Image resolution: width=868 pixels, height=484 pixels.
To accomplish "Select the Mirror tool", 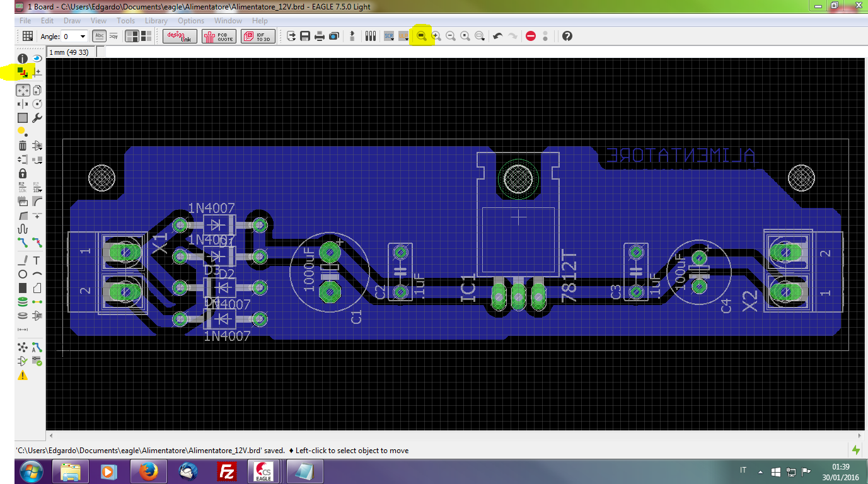I will pyautogui.click(x=23, y=104).
